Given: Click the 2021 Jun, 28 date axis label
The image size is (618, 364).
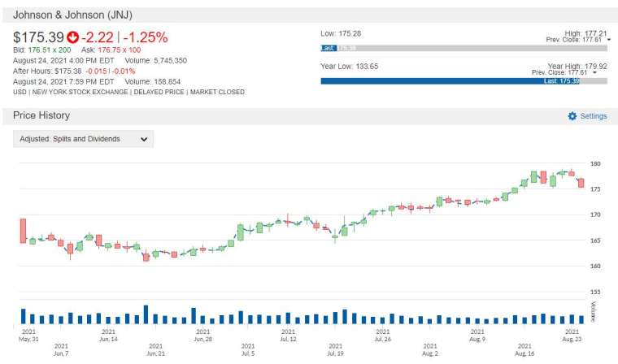Looking at the screenshot, I should coord(203,336).
